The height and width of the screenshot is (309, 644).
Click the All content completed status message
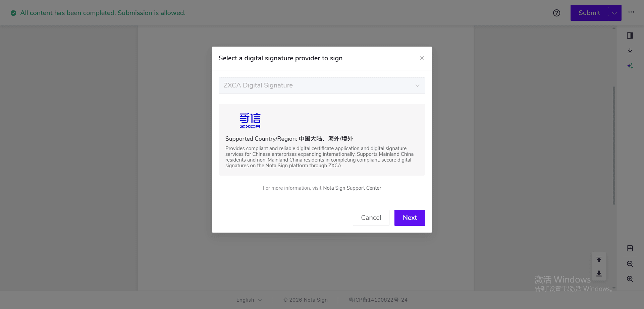coord(103,13)
